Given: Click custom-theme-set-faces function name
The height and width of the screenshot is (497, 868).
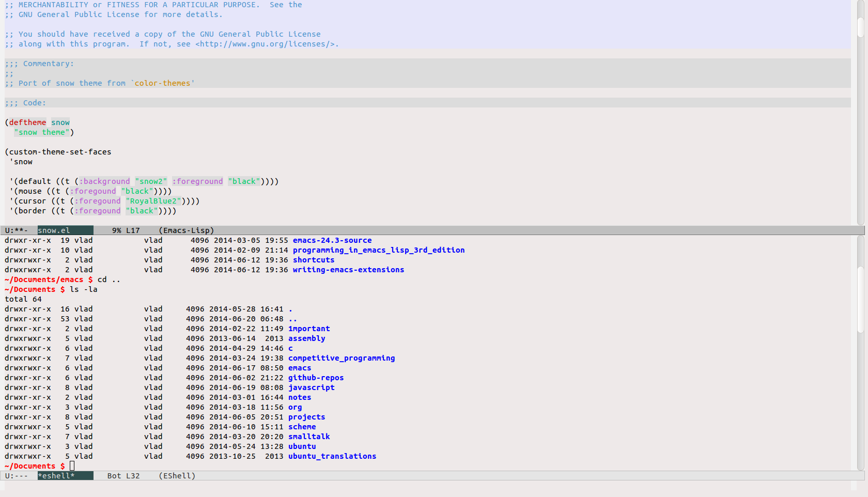Looking at the screenshot, I should [x=60, y=152].
